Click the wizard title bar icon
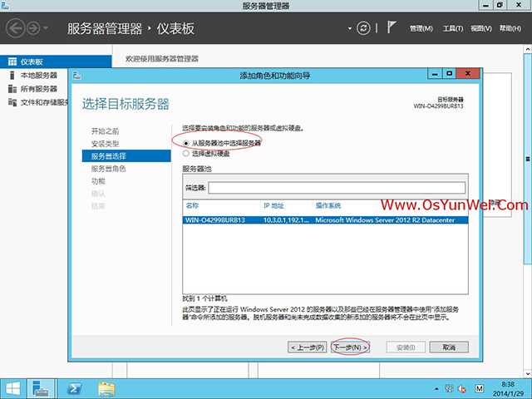Screen dimensions: 532x399 tap(77, 76)
